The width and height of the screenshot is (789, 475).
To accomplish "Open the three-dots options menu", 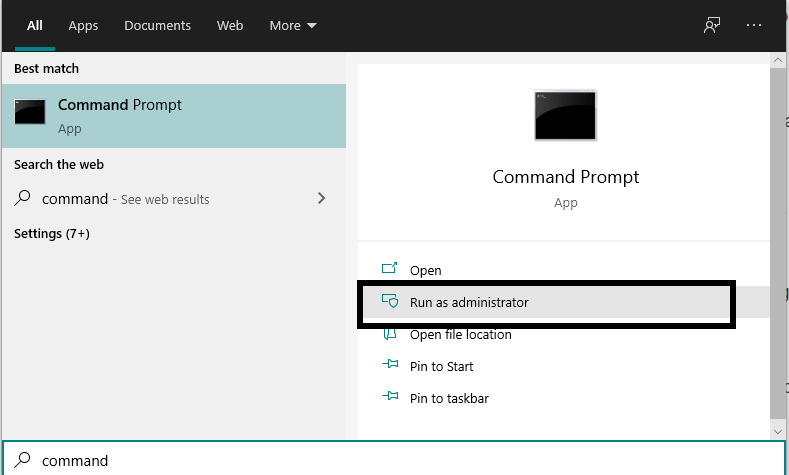I will coord(754,25).
